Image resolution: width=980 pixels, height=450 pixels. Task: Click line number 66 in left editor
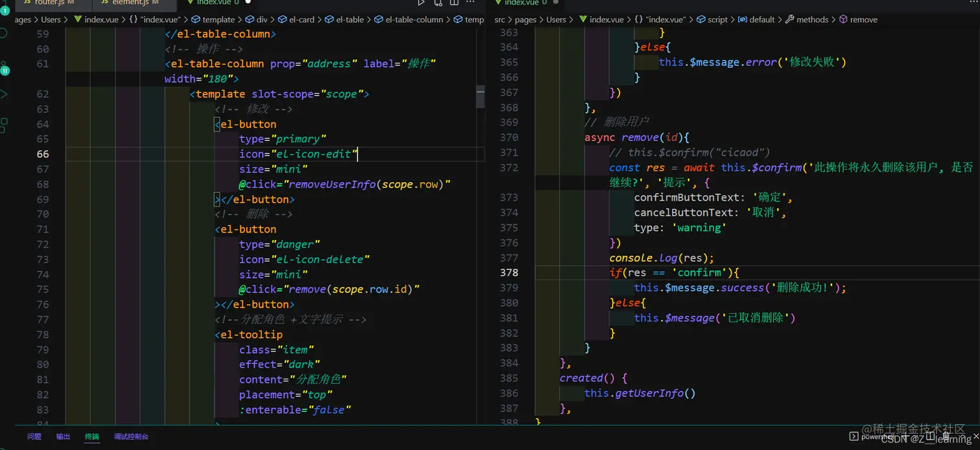(x=43, y=154)
